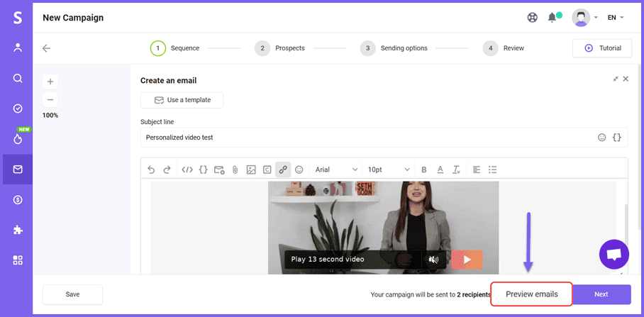Open the live chat bubble widget
Image resolution: width=644 pixels, height=317 pixels.
[x=614, y=254]
